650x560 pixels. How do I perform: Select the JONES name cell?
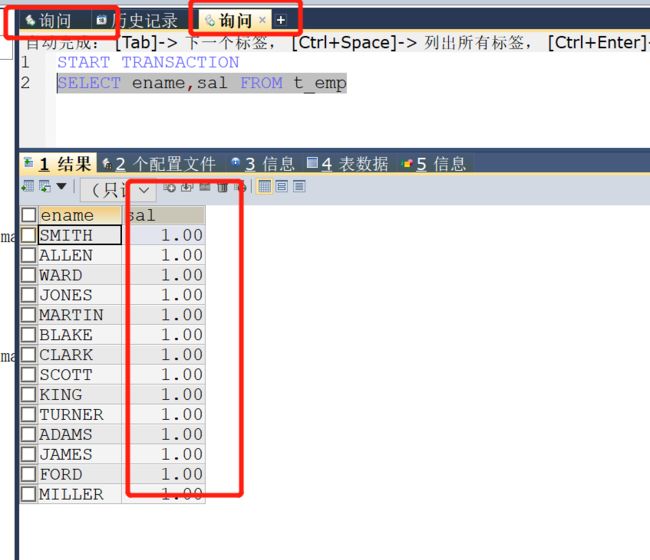pyautogui.click(x=80, y=295)
